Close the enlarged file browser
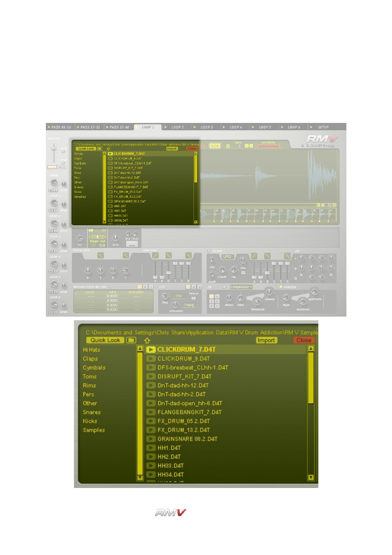 point(304,340)
